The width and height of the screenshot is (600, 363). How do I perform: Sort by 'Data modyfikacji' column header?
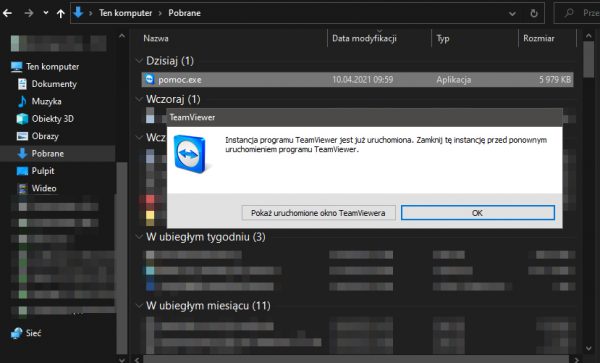(364, 38)
